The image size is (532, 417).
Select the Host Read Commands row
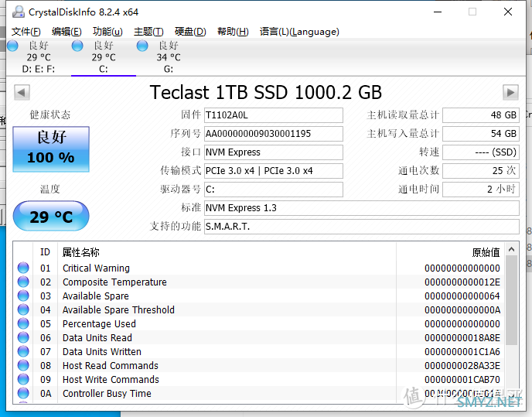tap(259, 366)
